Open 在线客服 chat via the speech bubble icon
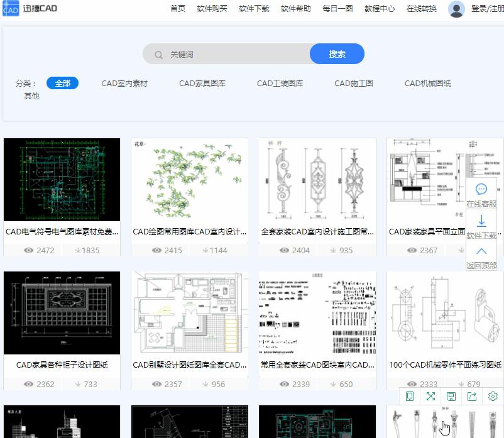 tap(481, 189)
